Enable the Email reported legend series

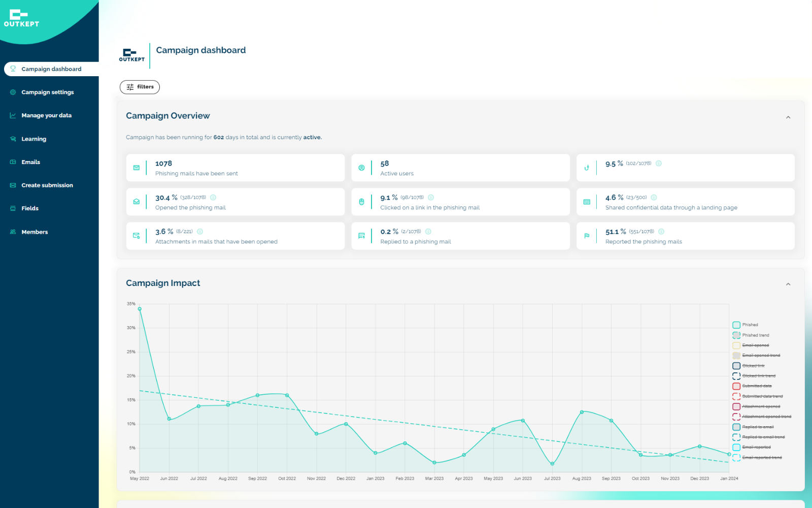[752, 448]
